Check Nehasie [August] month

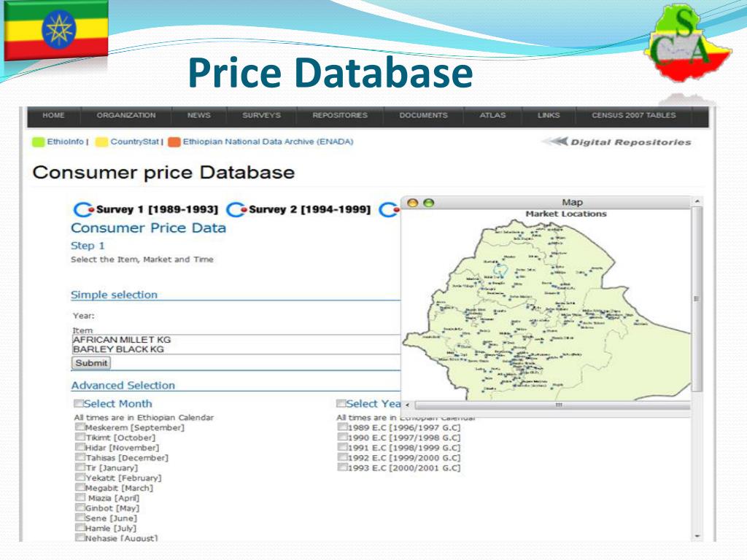coord(80,537)
